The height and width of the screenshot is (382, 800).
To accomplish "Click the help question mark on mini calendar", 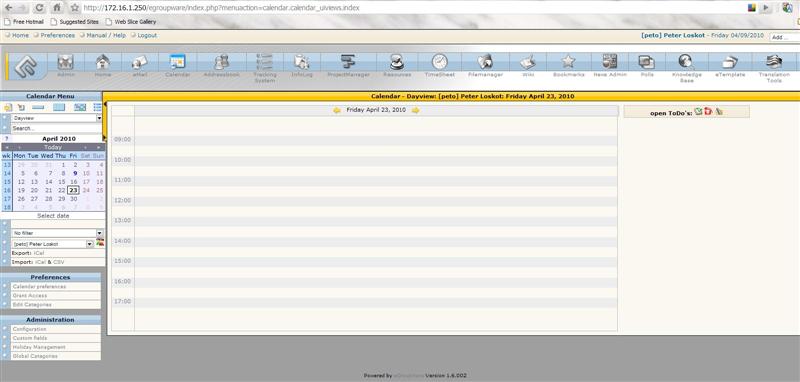I will click(x=6, y=139).
